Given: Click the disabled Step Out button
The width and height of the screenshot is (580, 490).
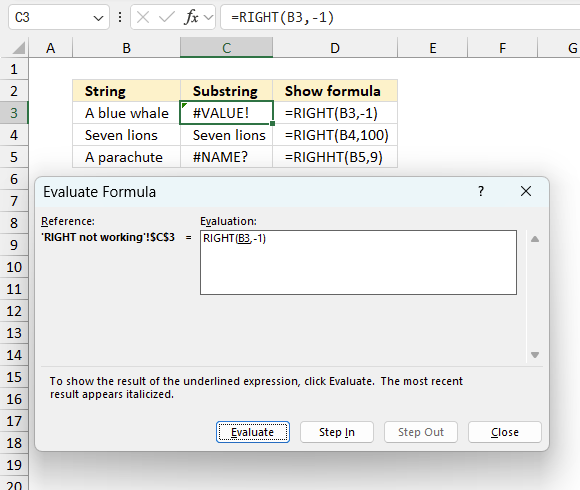Looking at the screenshot, I should click(421, 432).
